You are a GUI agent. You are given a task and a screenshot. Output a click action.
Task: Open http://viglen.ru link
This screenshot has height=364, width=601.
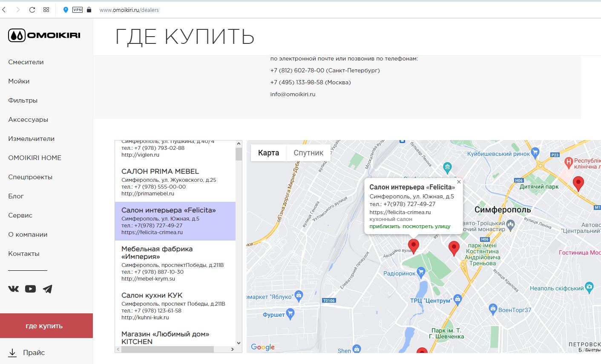click(140, 155)
